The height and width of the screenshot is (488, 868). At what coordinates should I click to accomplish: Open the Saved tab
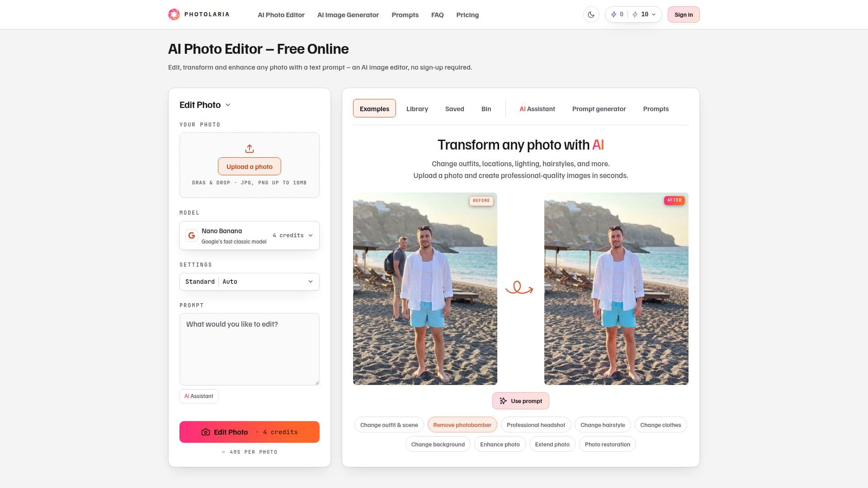tap(454, 109)
